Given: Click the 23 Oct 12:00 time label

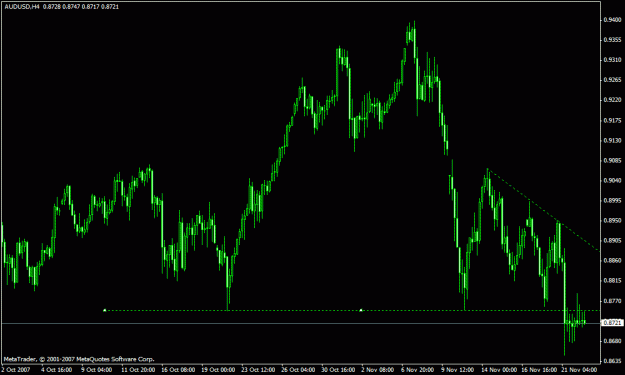Looking at the screenshot, I should tap(258, 370).
